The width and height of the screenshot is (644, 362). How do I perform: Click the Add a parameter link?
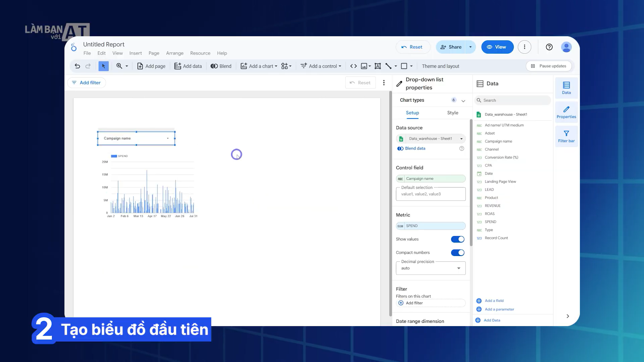point(499,309)
